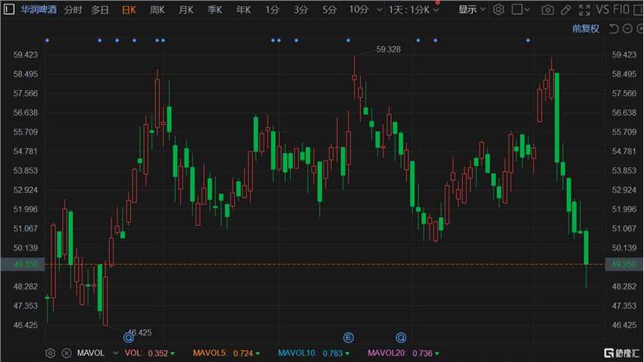Open the VS compare function

point(602,9)
